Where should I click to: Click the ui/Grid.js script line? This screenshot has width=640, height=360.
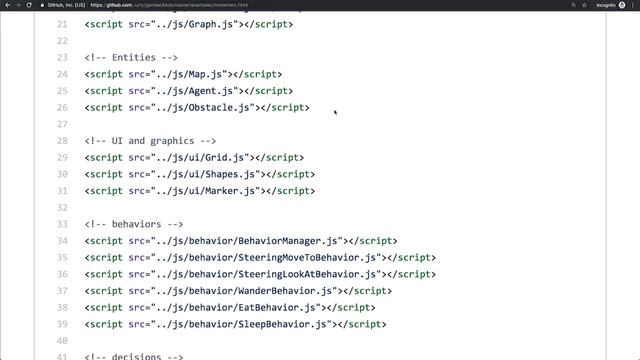[194, 158]
